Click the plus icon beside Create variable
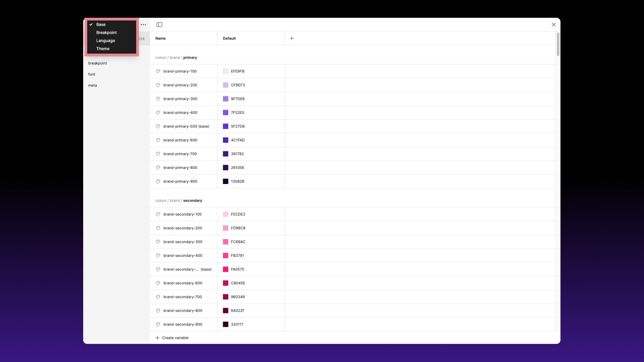 [157, 338]
